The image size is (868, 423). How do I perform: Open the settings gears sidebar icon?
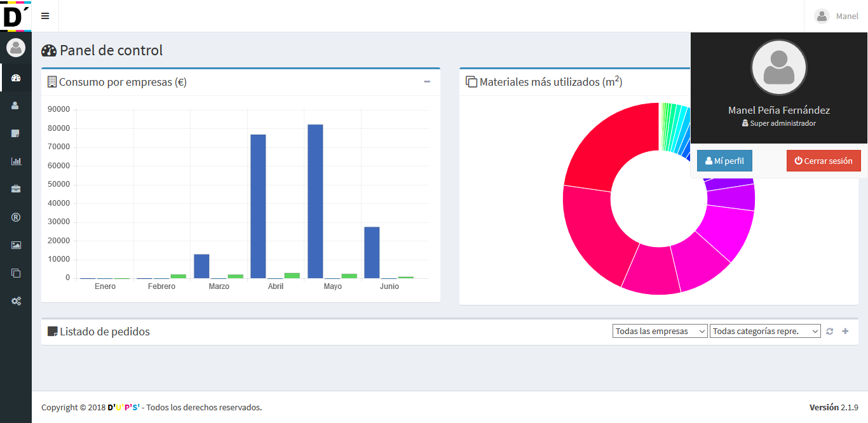point(16,301)
